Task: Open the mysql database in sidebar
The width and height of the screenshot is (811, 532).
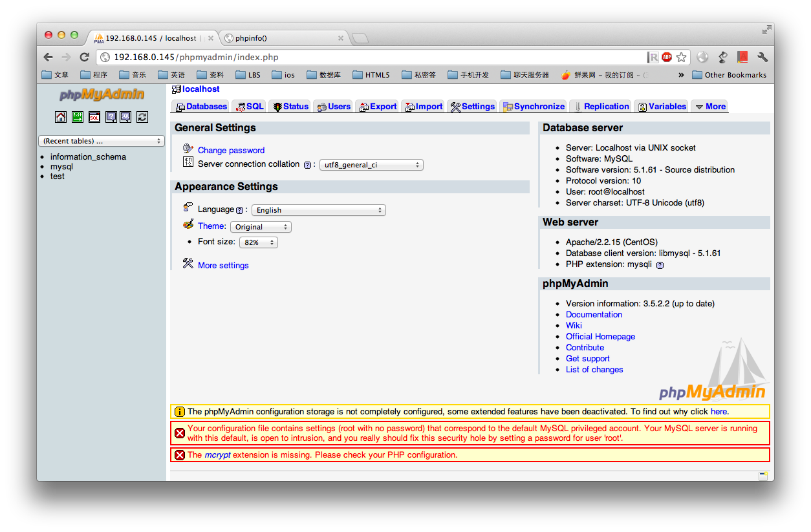Action: click(x=61, y=167)
